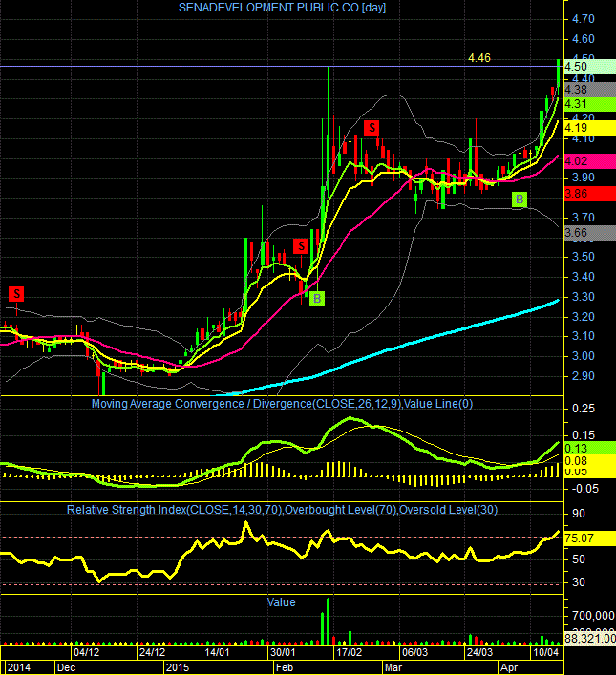Click the Apr month label
Image resolution: width=616 pixels, height=675 pixels.
(509, 667)
